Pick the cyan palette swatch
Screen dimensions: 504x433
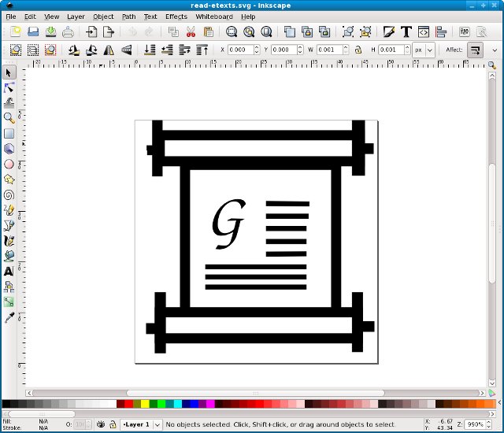[178, 404]
